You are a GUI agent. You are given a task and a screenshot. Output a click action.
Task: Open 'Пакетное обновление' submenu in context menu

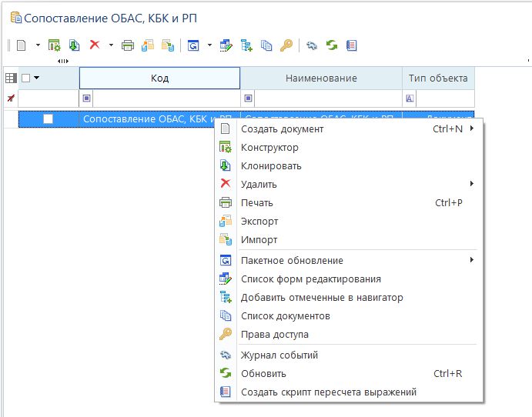[x=292, y=260]
